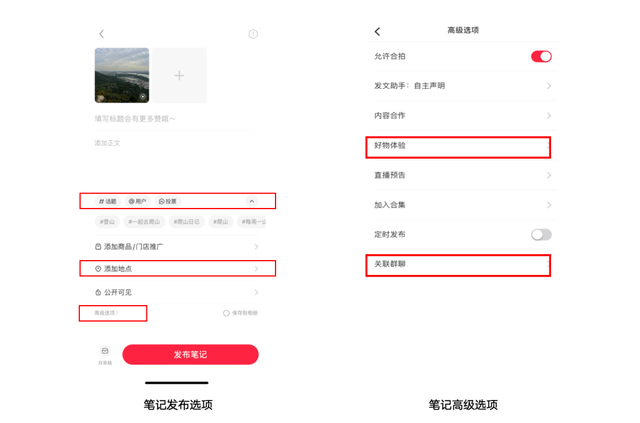Tap the shop icon beside 添加商品/门店推广
Viewport: 640px width, 423px height.
(98, 247)
